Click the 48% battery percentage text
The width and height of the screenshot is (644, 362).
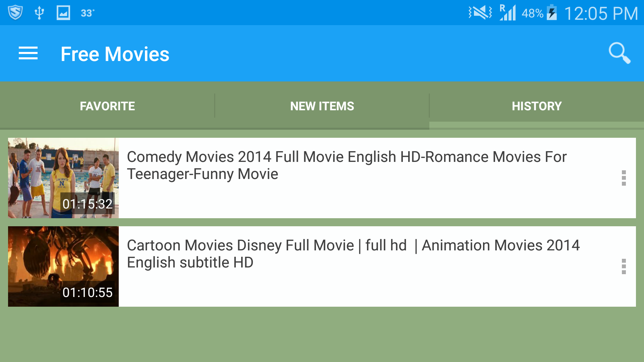pos(532,12)
